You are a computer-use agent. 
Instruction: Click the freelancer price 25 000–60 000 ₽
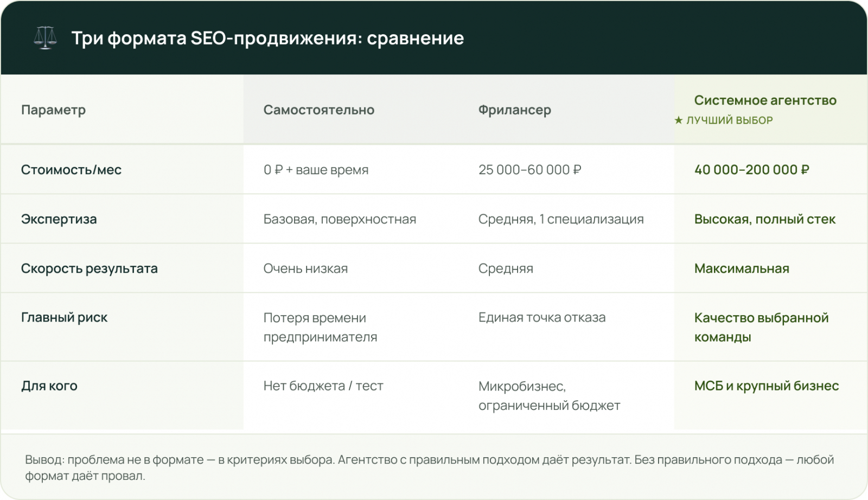(x=529, y=170)
